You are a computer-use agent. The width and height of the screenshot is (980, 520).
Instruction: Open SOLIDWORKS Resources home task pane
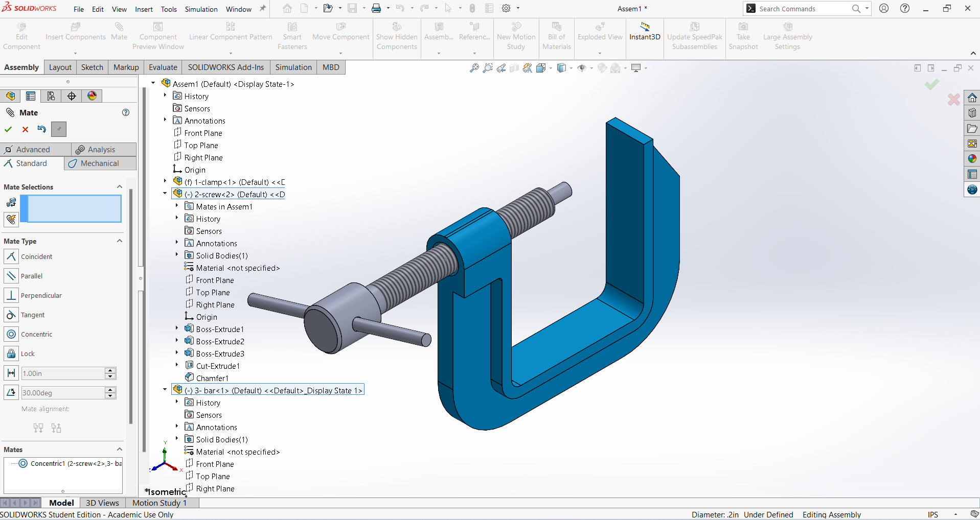972,98
